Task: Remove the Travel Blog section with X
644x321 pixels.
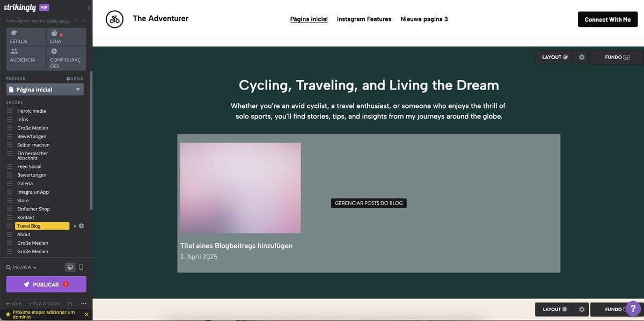Action: (x=75, y=226)
